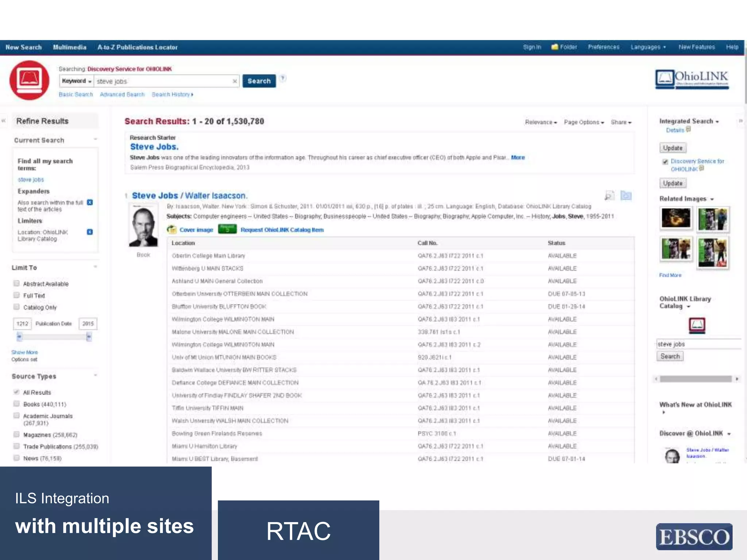Click the preview magnifier icon for Steve Jobs result
This screenshot has width=747, height=560.
pos(609,195)
